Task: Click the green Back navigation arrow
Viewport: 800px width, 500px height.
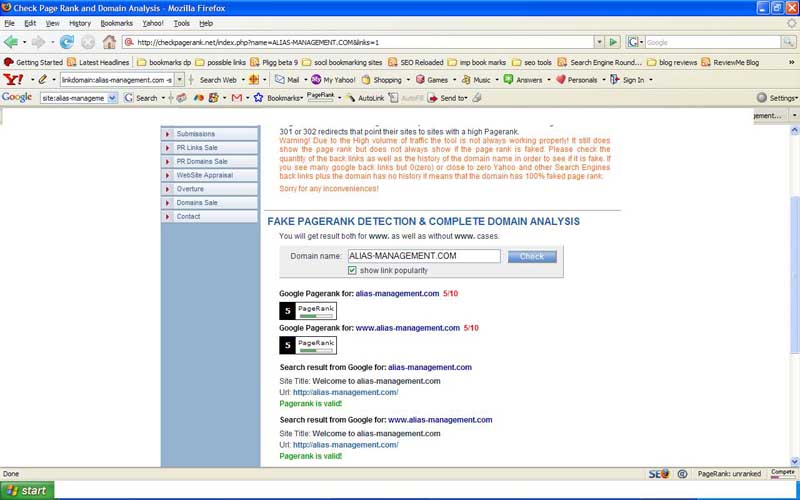Action: (11, 42)
